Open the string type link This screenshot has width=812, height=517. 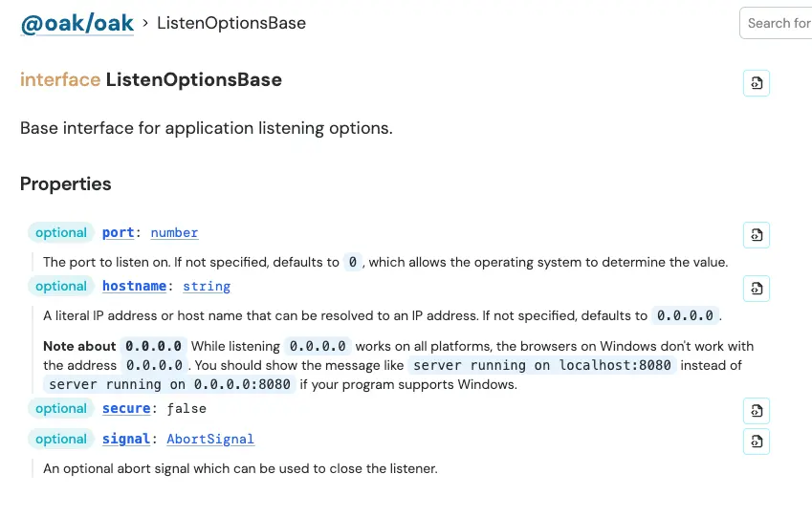pos(207,286)
